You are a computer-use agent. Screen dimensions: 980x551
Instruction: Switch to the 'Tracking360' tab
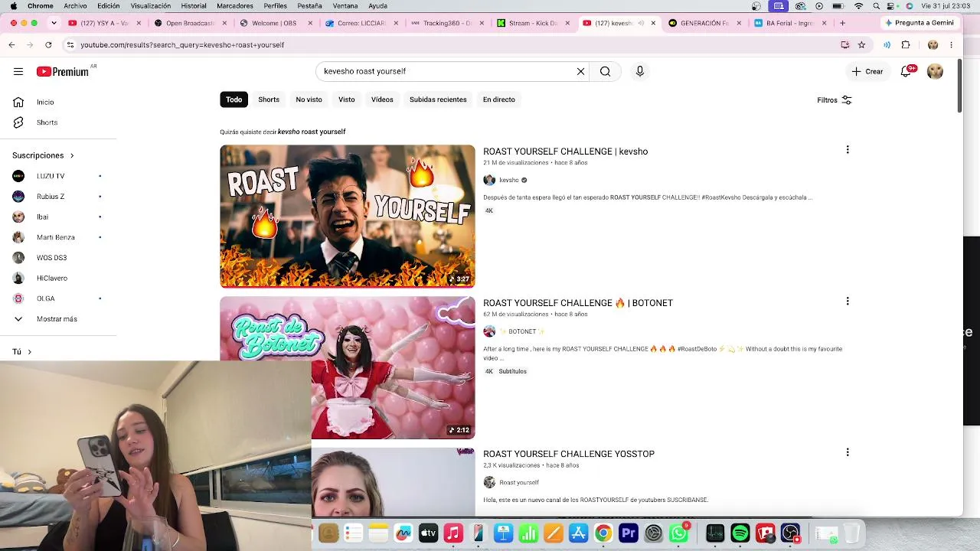coord(446,23)
